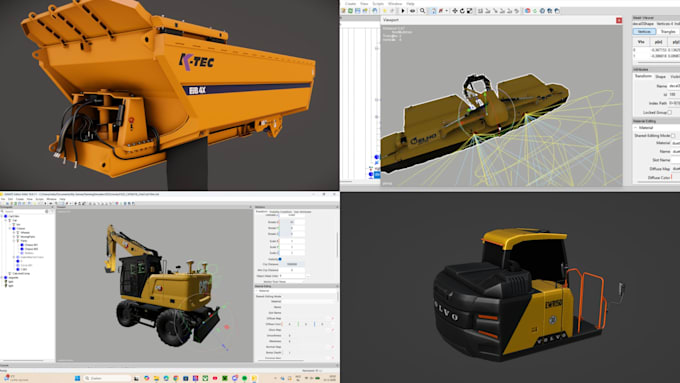This screenshot has height=383, width=680.
Task: Switch to User Attributes tab
Action: pyautogui.click(x=303, y=212)
